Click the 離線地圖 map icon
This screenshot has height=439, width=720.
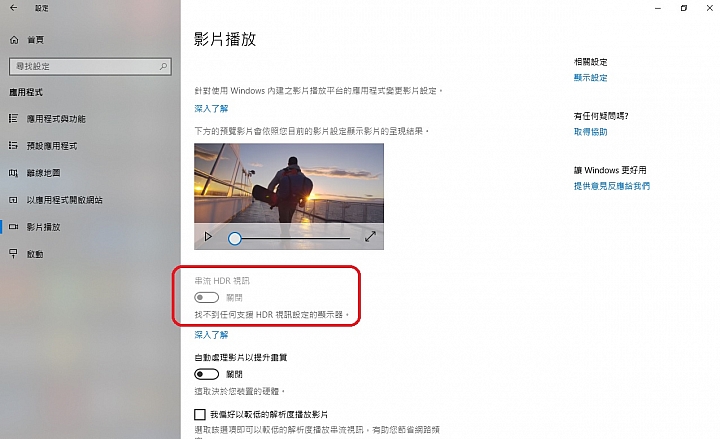tap(13, 173)
